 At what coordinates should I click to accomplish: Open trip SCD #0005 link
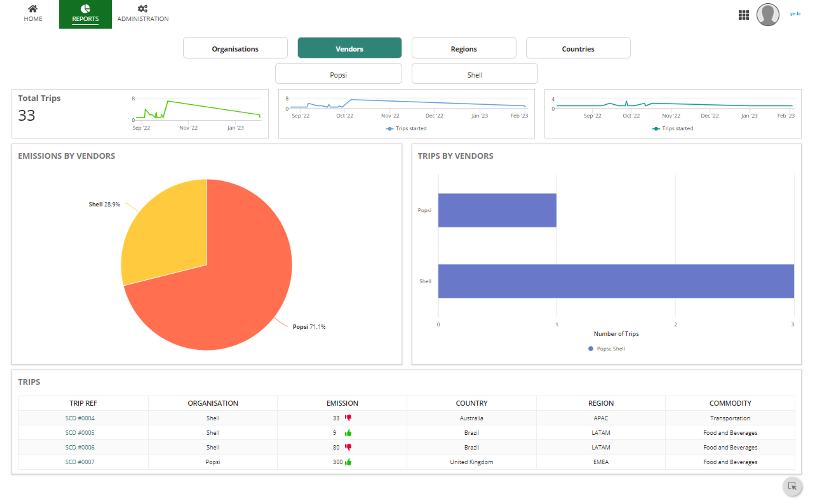80,433
